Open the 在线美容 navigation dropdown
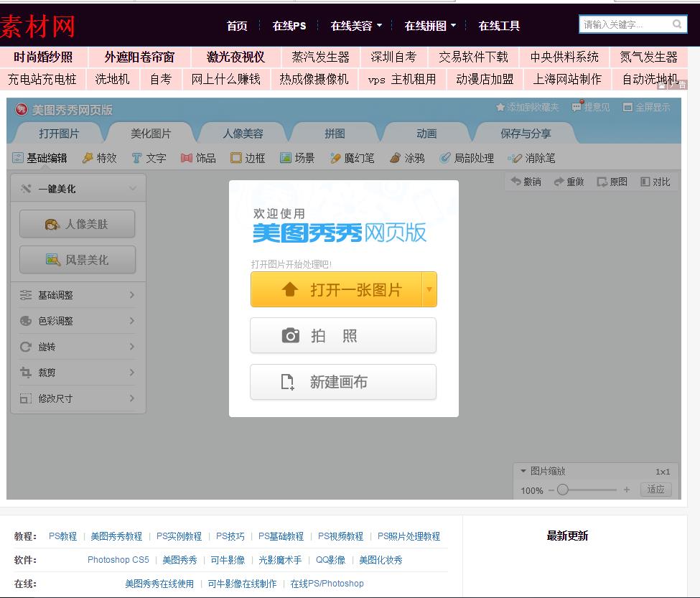This screenshot has height=598, width=700. pyautogui.click(x=356, y=26)
